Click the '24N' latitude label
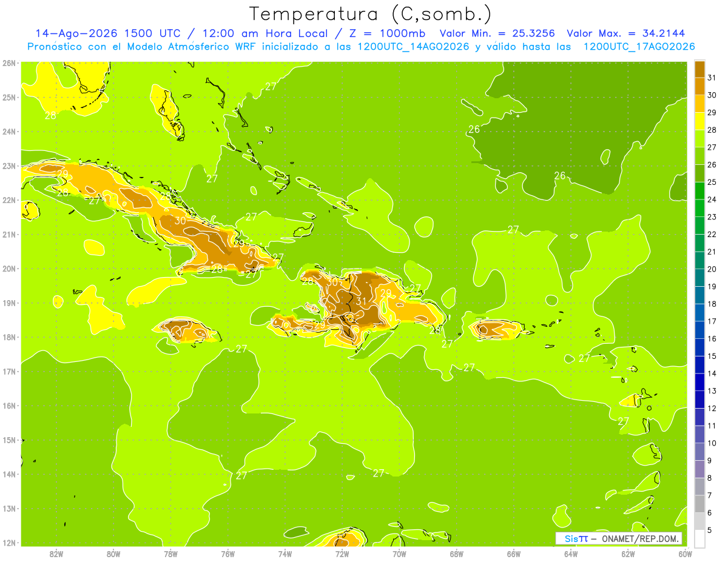Screen dimensions: 728x562 click(9, 131)
